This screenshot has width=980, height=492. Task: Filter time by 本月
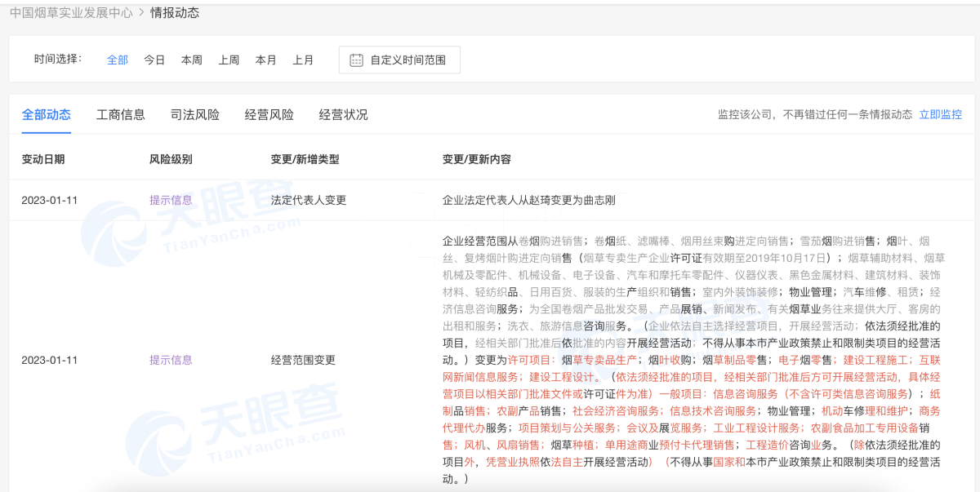point(266,60)
